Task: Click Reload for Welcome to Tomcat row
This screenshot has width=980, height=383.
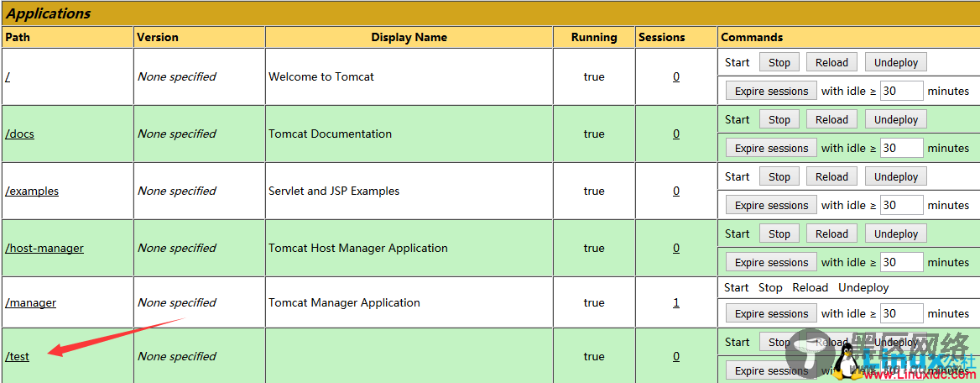Action: point(831,63)
